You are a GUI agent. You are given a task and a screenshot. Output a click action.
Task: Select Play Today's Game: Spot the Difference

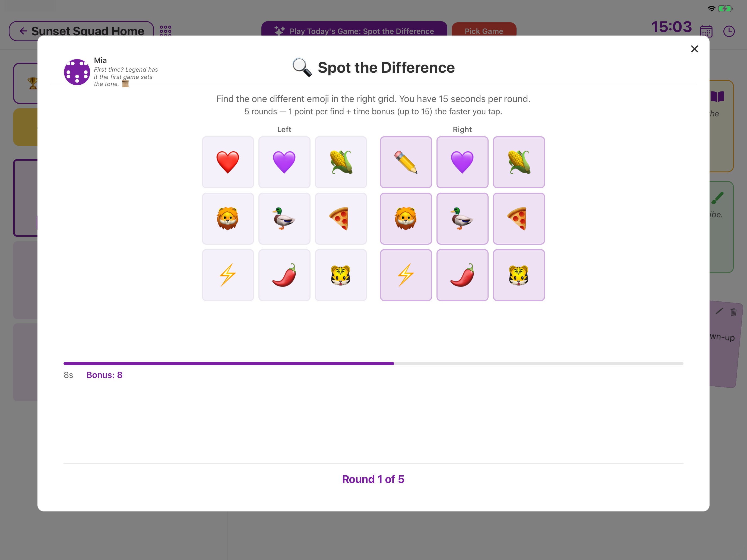point(354,31)
